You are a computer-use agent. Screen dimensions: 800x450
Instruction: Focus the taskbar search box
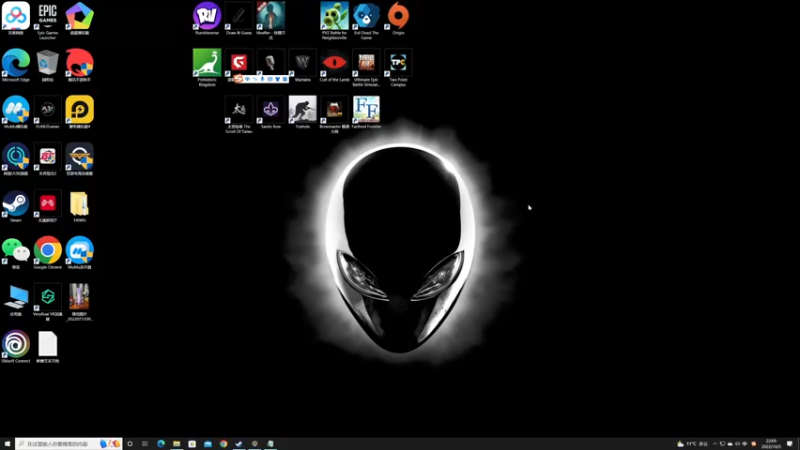pos(68,444)
